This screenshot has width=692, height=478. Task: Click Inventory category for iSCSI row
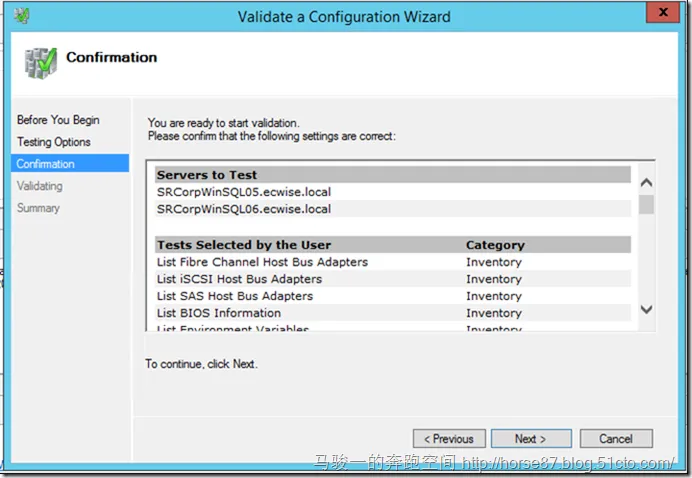point(494,279)
